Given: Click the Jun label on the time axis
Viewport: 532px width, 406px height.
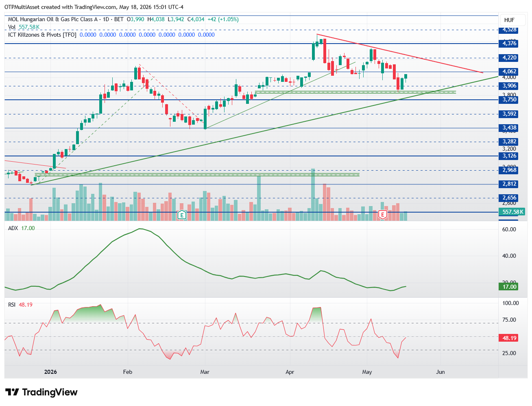Looking at the screenshot, I should coord(440,372).
